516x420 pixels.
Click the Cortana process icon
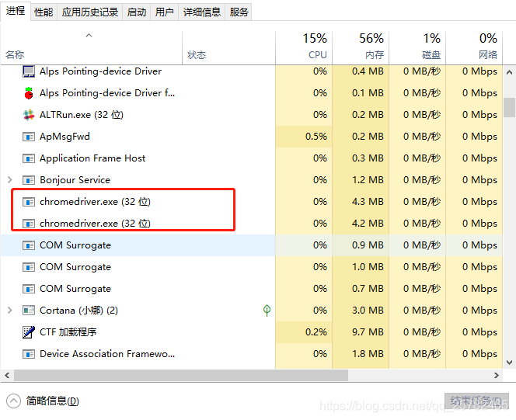[29, 311]
